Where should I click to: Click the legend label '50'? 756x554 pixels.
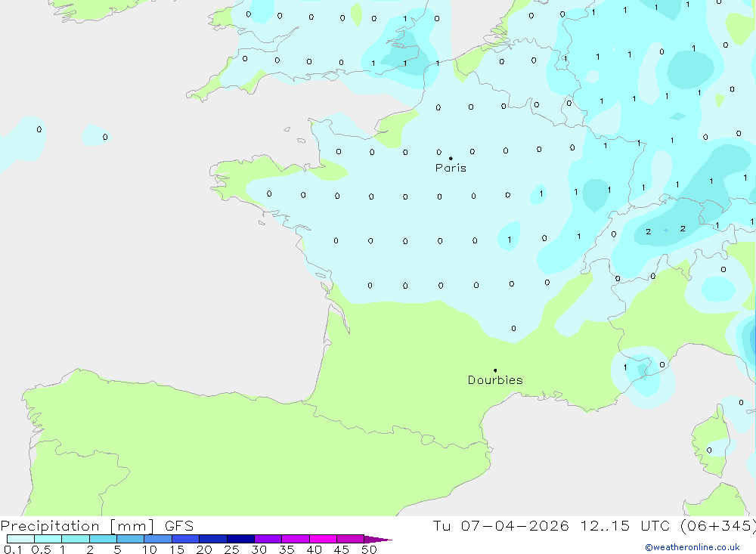pyautogui.click(x=370, y=549)
